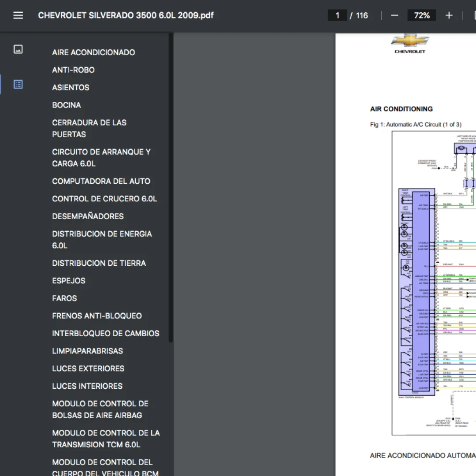The image size is (476, 476).
Task: Open FRENOS ANTI-BLOQUEO section
Action: pos(97,316)
